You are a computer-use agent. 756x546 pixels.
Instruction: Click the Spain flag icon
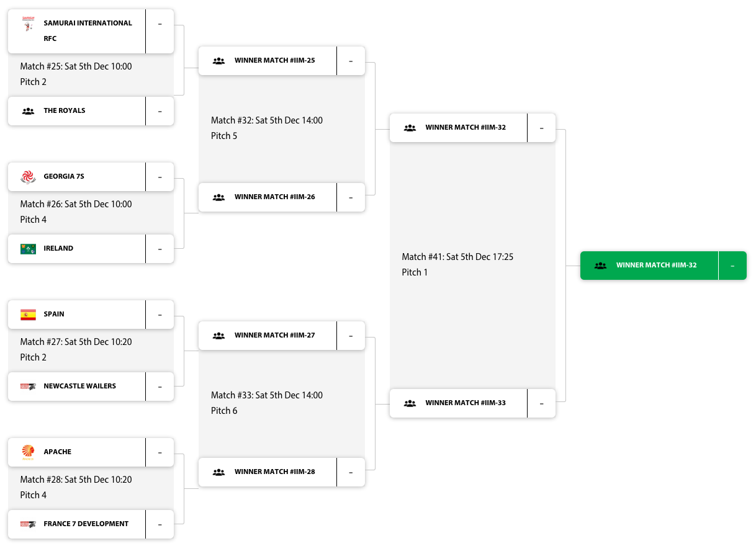click(28, 315)
